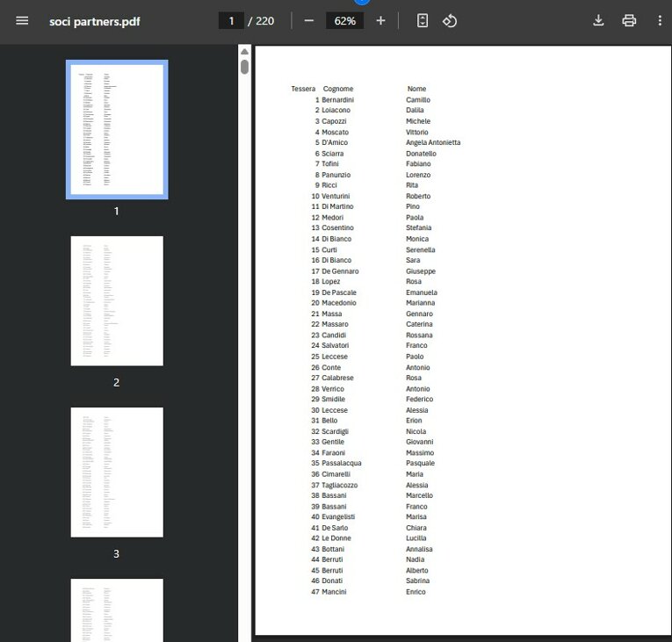Rotate the document counterclockwise
672x642 pixels.
pos(450,20)
